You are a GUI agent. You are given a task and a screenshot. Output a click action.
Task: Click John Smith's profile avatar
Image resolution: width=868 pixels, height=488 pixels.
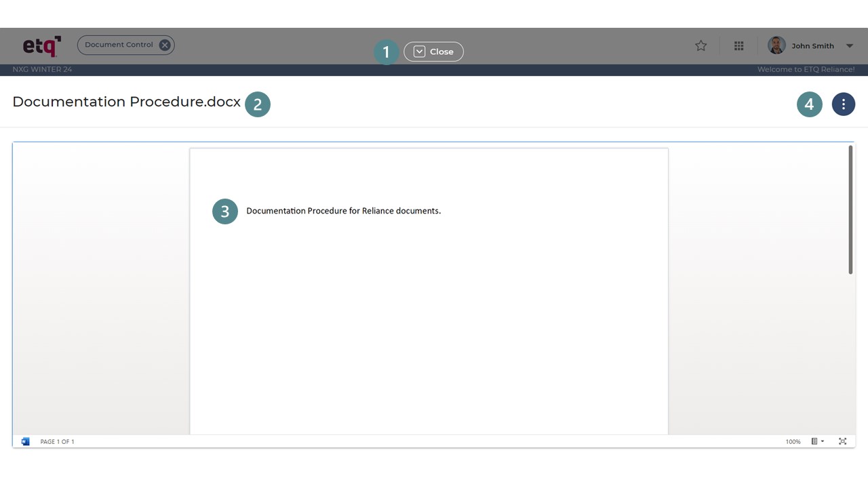point(776,45)
